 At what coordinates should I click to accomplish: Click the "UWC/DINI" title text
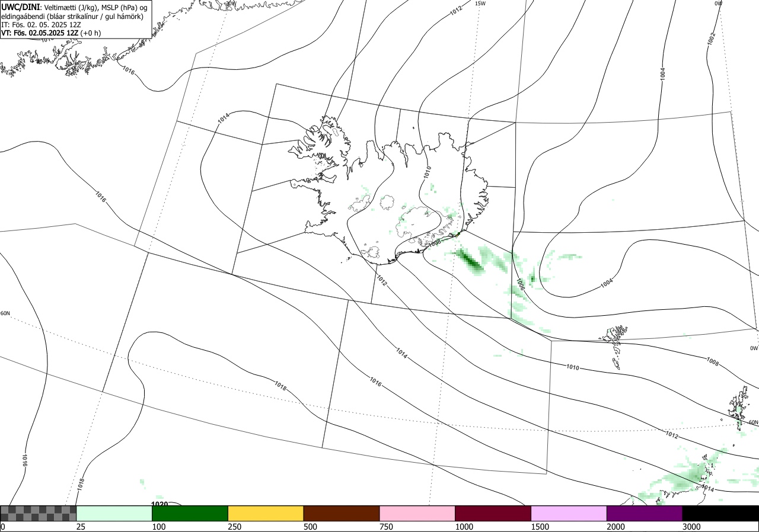(21, 7)
